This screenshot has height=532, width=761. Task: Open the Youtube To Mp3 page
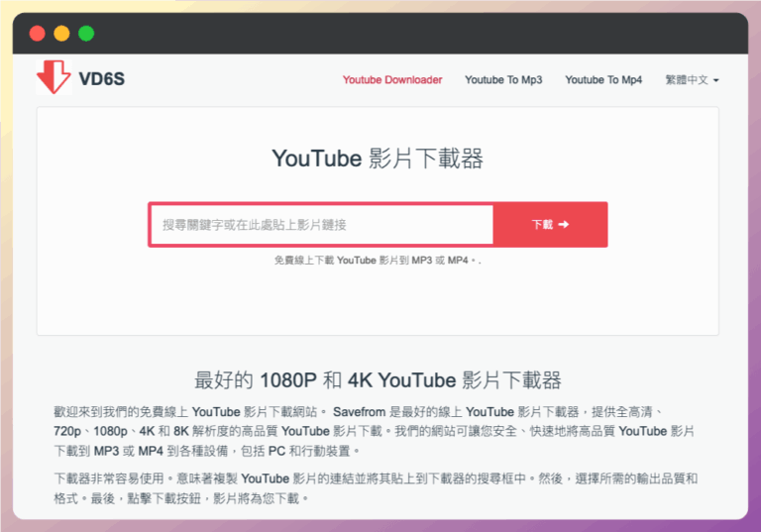[503, 79]
